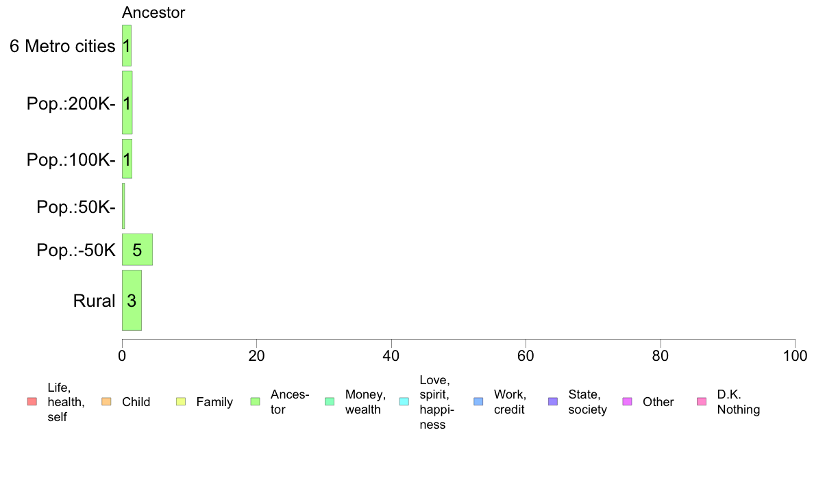
Task: Select the Rural bar labeled 3
Action: point(132,300)
